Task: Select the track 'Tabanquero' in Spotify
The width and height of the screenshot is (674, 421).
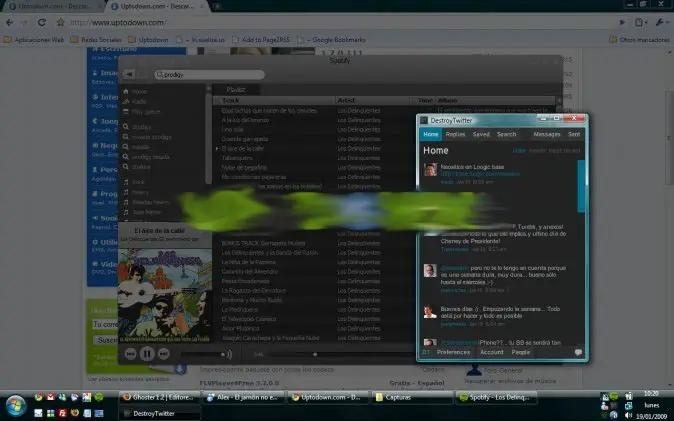Action: click(237, 158)
